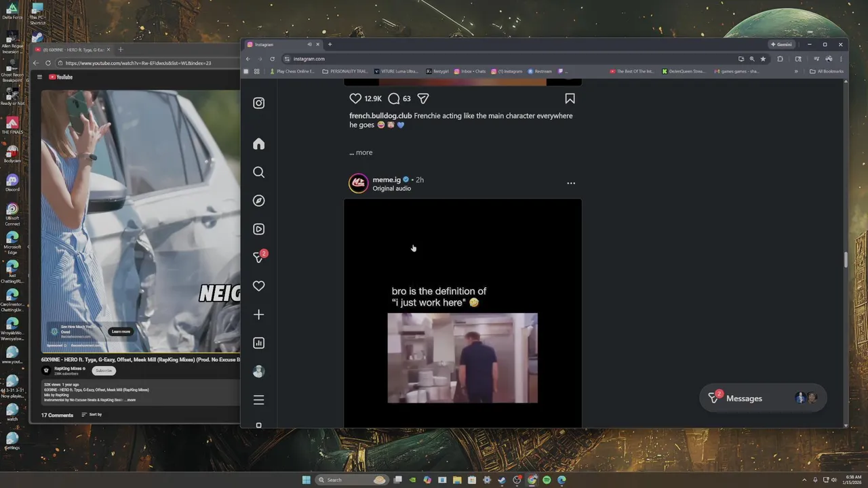Close the 6IX9INE - HERO YouTube tab
The image size is (868, 488).
point(108,49)
